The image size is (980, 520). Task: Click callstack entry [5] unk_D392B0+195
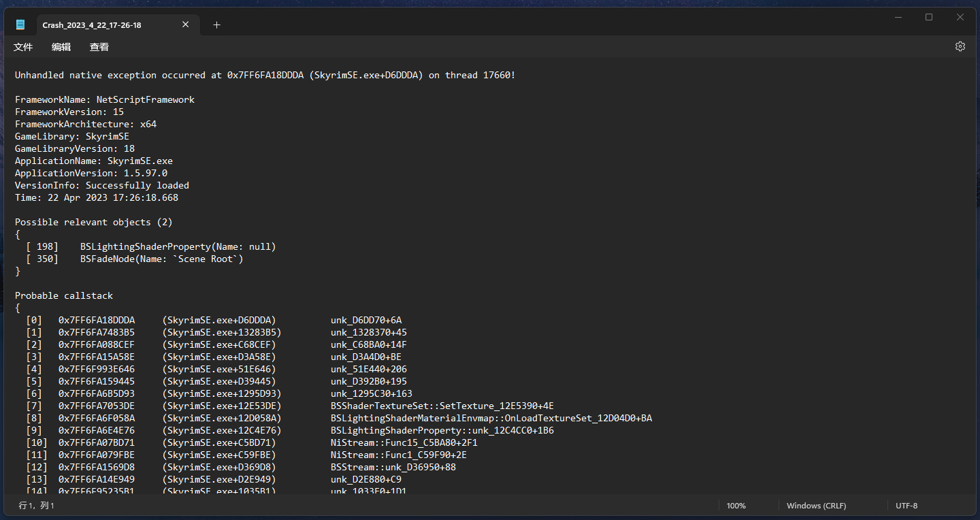[x=216, y=381]
